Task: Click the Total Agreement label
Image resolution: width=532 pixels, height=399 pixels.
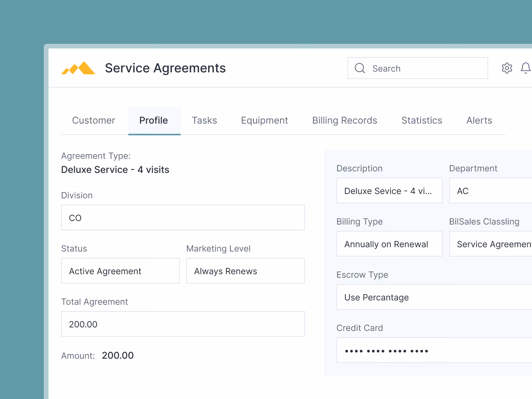Action: click(95, 302)
